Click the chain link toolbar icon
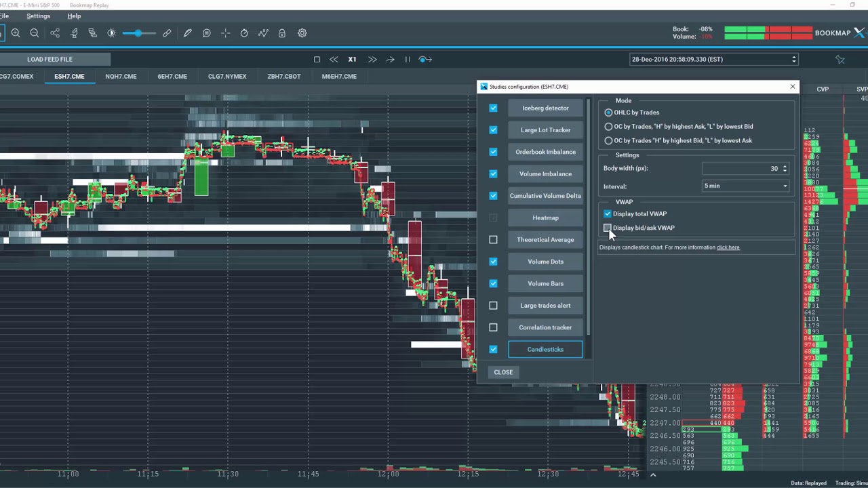Screen dimensions: 868x488 (x=167, y=33)
